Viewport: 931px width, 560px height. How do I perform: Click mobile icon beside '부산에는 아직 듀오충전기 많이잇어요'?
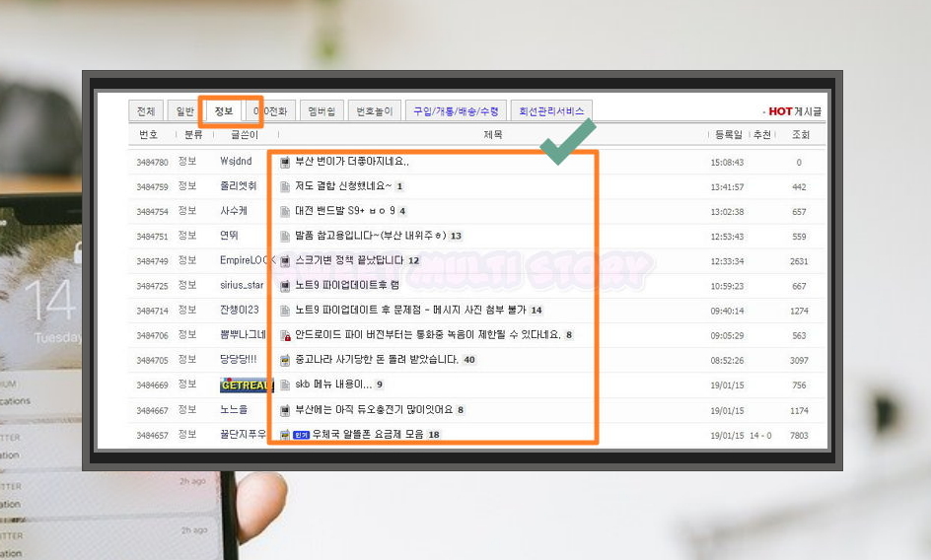click(285, 410)
